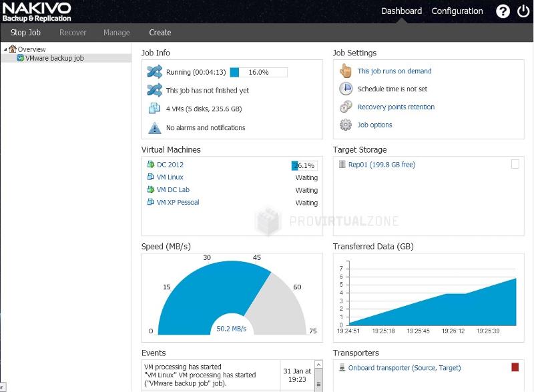Open the VM Linux link

[170, 177]
